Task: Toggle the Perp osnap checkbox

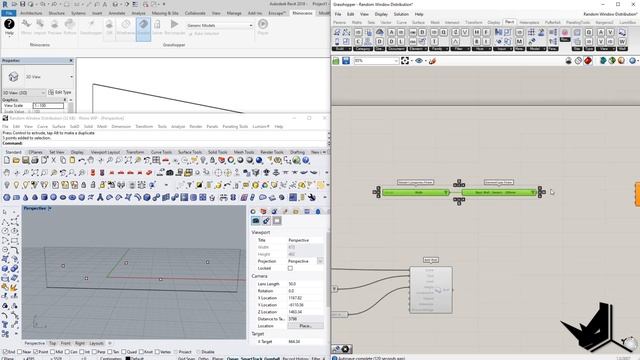Action: (95, 352)
